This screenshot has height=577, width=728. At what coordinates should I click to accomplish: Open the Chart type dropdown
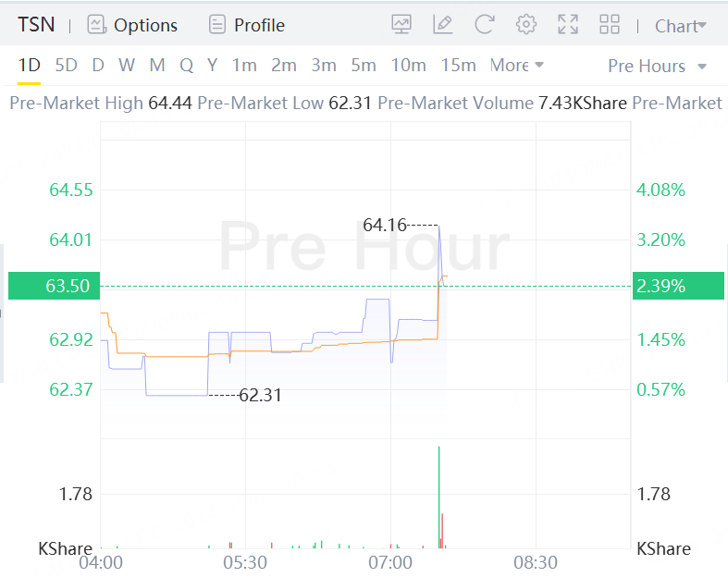680,26
